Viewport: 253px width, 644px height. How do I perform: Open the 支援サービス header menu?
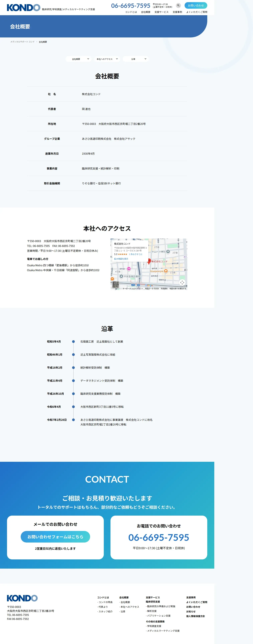(x=161, y=12)
